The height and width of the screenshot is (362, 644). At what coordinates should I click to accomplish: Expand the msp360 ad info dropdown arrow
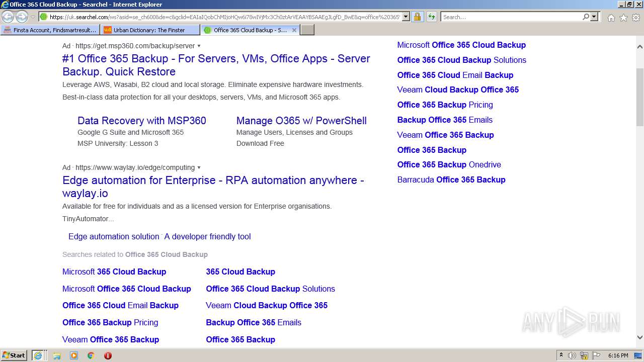pos(199,46)
